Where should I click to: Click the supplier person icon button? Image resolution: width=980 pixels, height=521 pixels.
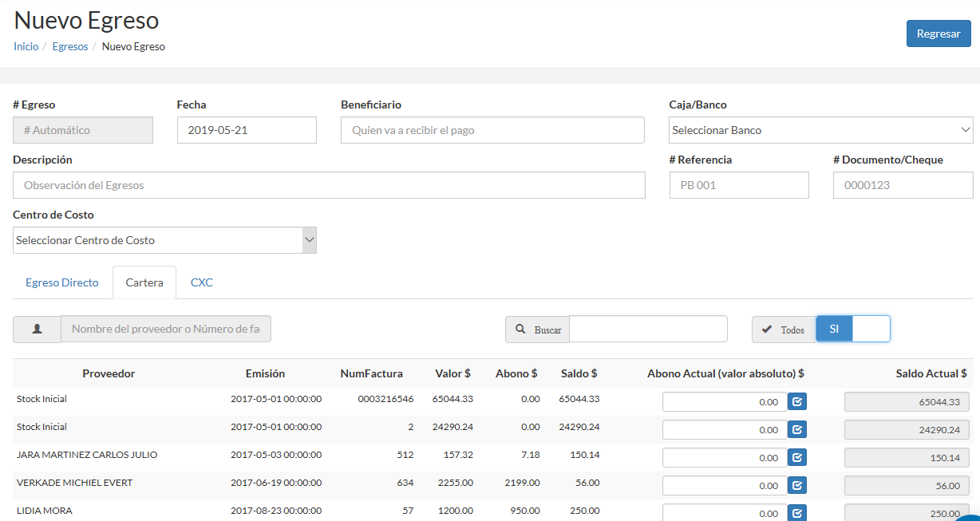point(37,330)
